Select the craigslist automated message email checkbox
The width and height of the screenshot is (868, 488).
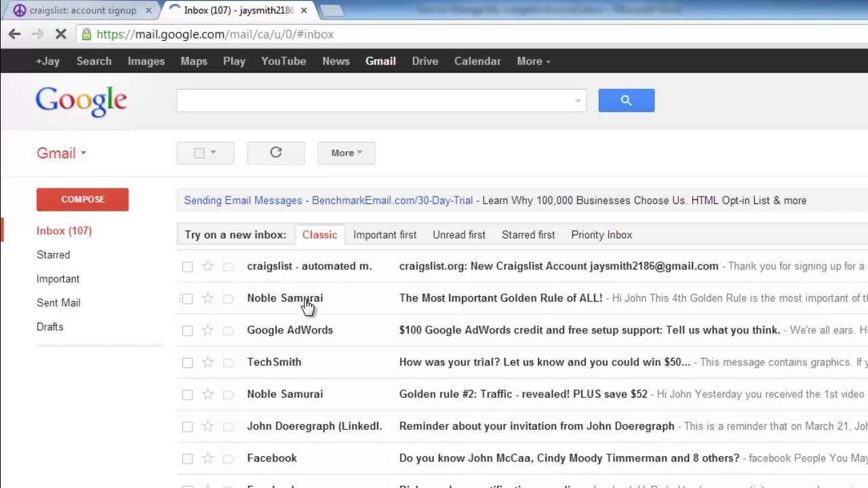point(187,266)
